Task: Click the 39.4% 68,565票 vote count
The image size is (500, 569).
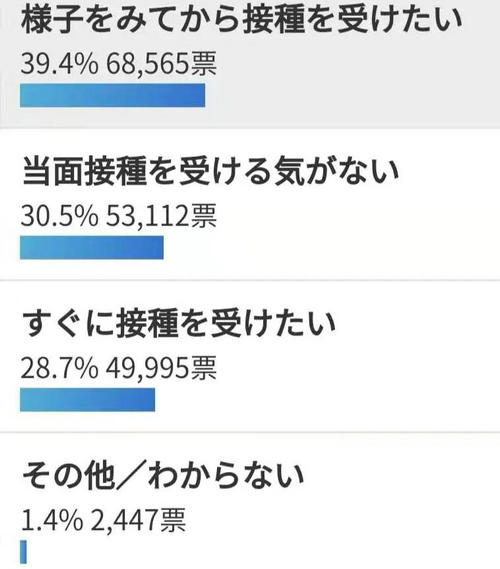Action: click(119, 64)
